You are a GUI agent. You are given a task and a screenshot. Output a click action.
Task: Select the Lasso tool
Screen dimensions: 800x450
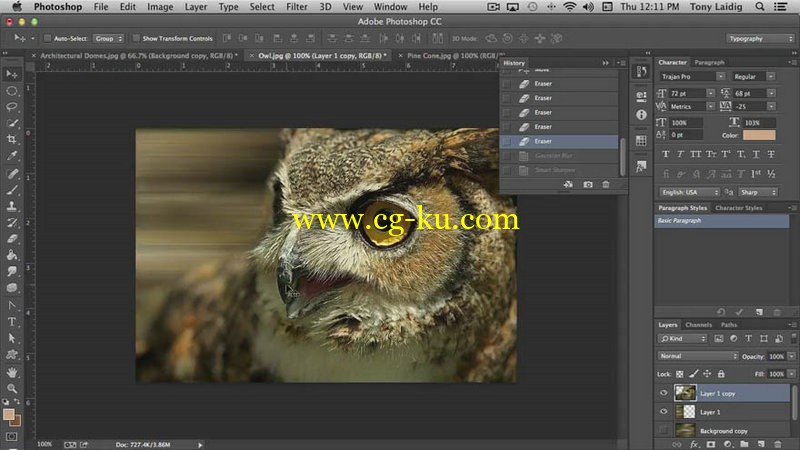click(12, 107)
